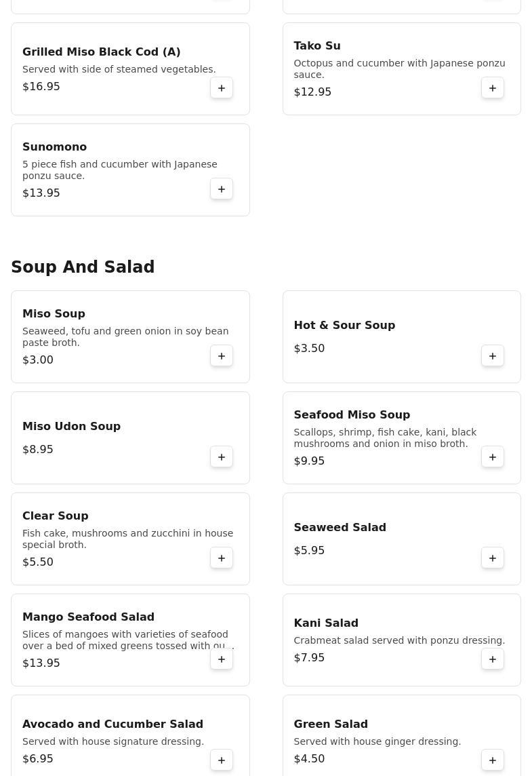The height and width of the screenshot is (776, 532).
Task: Add Avocado and Cucumber Salad
Action: tap(222, 760)
